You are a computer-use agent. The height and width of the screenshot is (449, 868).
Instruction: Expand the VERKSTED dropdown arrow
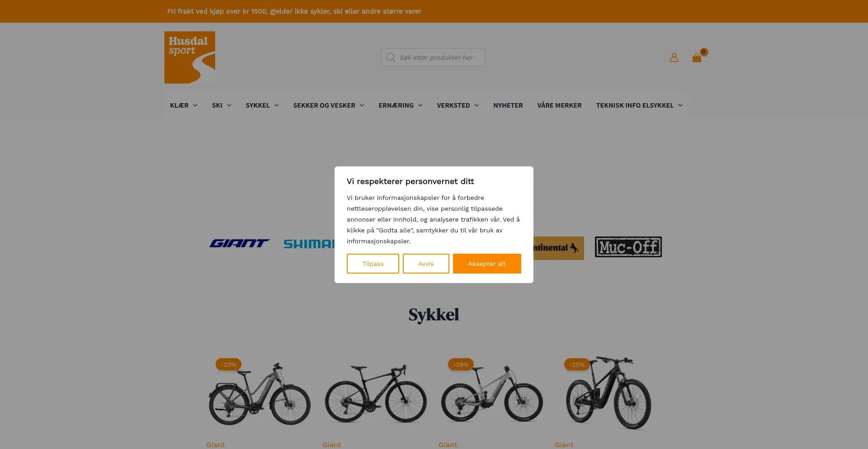pyautogui.click(x=476, y=105)
